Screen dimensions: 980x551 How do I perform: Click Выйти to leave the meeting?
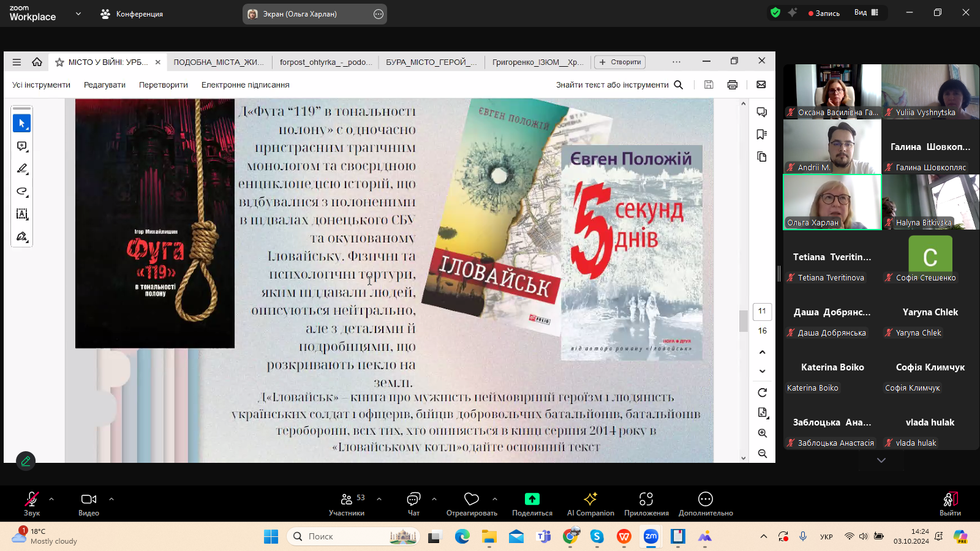949,504
